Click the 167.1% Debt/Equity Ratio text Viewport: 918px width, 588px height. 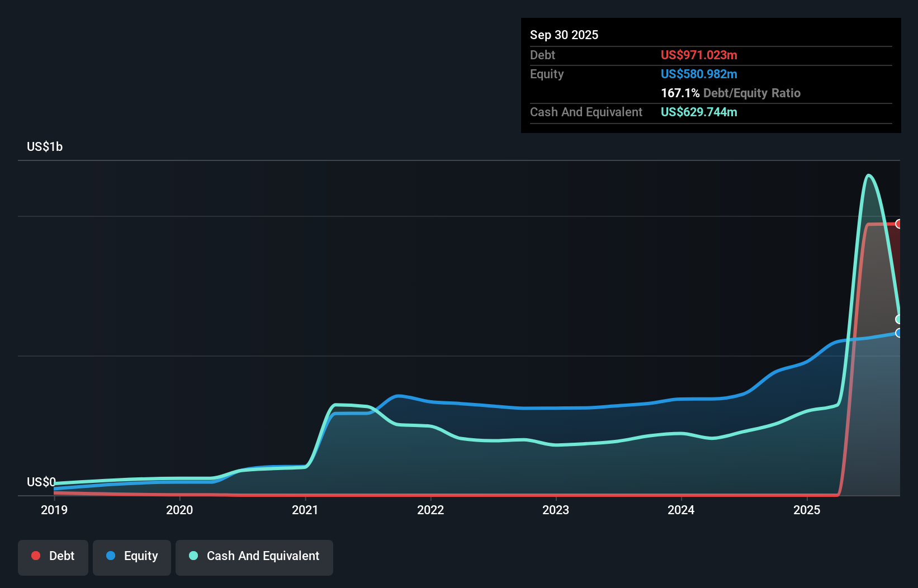[x=731, y=93]
